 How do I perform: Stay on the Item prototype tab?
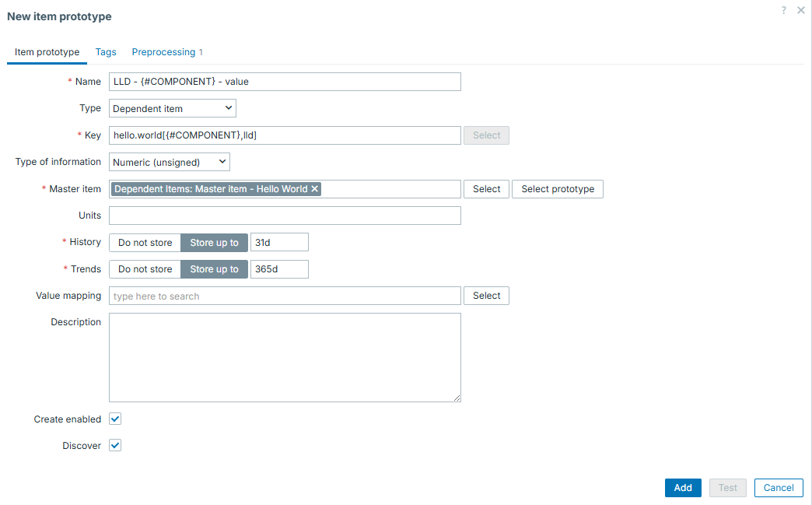[x=47, y=52]
